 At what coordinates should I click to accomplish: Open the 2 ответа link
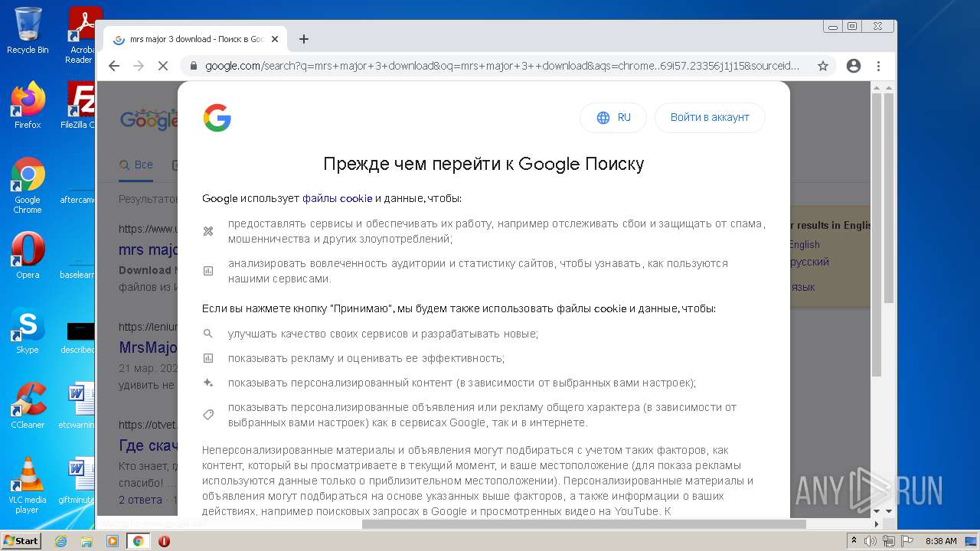(140, 500)
